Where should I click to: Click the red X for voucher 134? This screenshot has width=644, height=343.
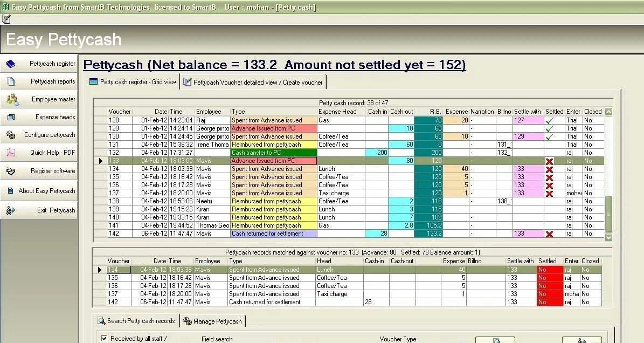click(x=550, y=169)
